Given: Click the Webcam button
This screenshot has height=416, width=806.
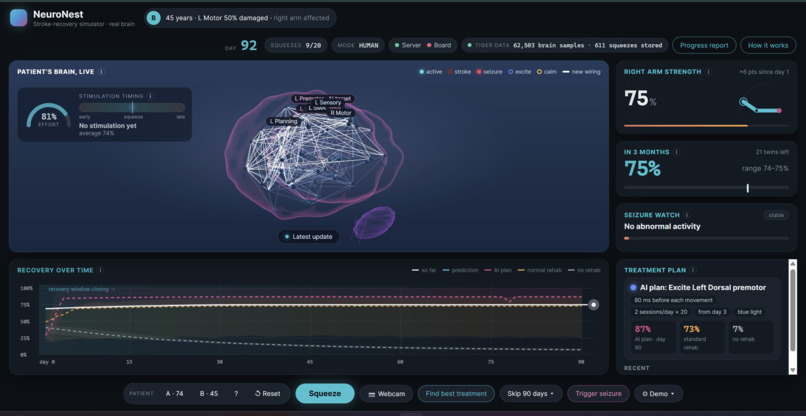Looking at the screenshot, I should click(387, 394).
